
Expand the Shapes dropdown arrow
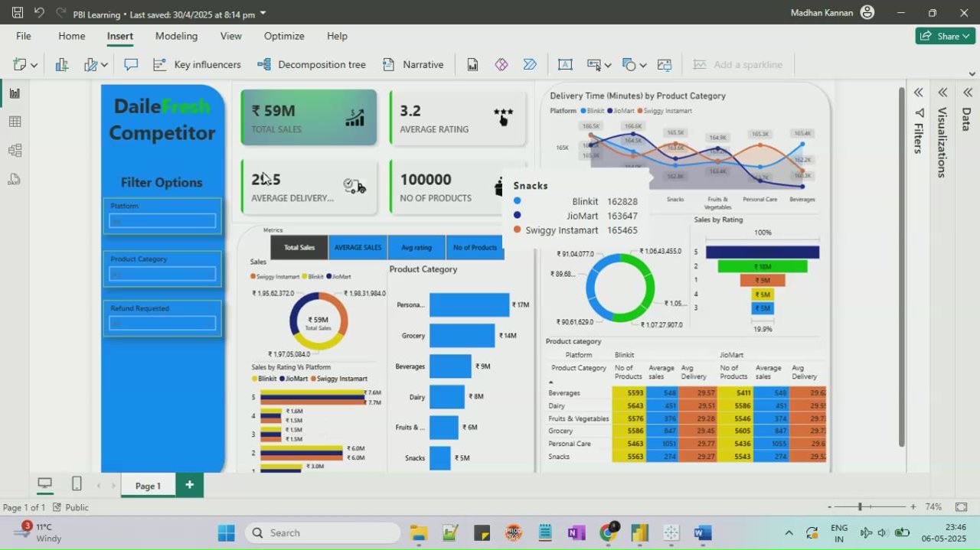pyautogui.click(x=642, y=66)
